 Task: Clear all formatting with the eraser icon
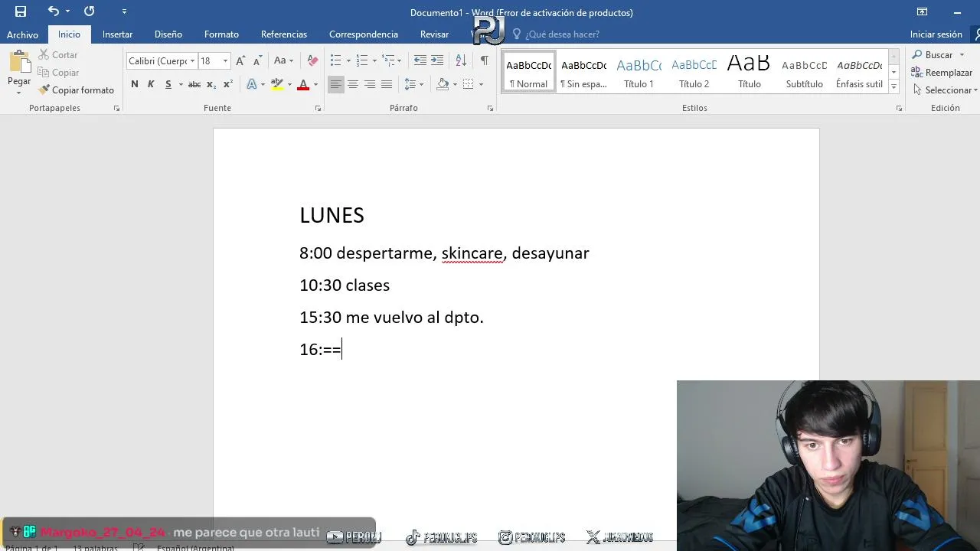point(312,61)
